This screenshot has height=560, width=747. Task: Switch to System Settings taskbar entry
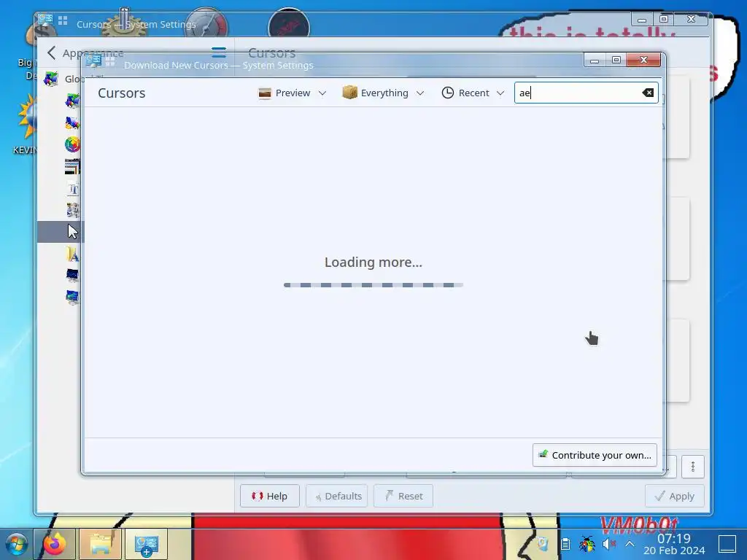(x=146, y=544)
